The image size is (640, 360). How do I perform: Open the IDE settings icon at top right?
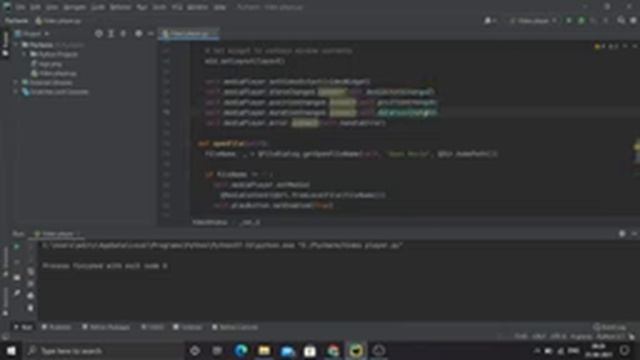coord(633,20)
